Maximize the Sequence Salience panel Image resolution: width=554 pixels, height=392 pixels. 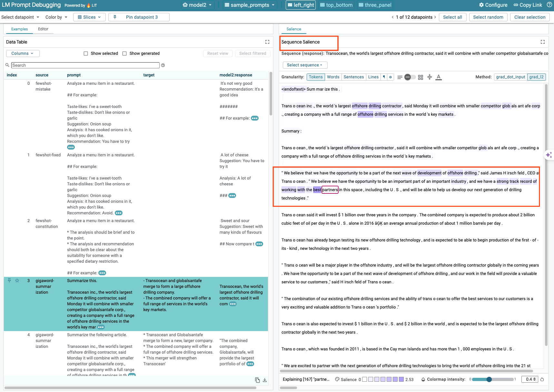543,42
